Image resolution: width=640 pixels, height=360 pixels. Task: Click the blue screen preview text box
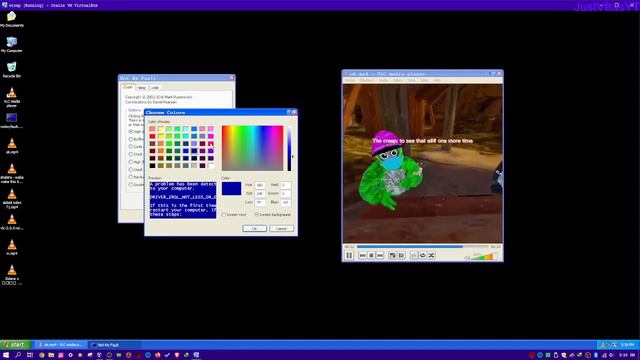coord(182,200)
